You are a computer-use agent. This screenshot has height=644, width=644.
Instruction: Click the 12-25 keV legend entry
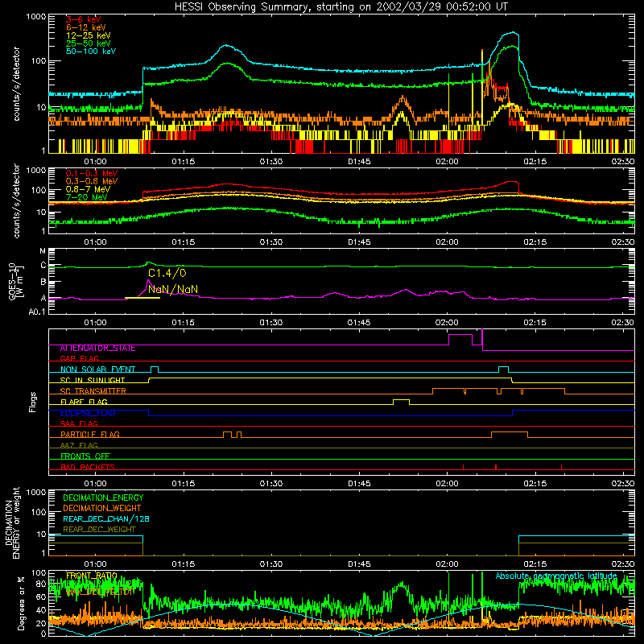89,35
